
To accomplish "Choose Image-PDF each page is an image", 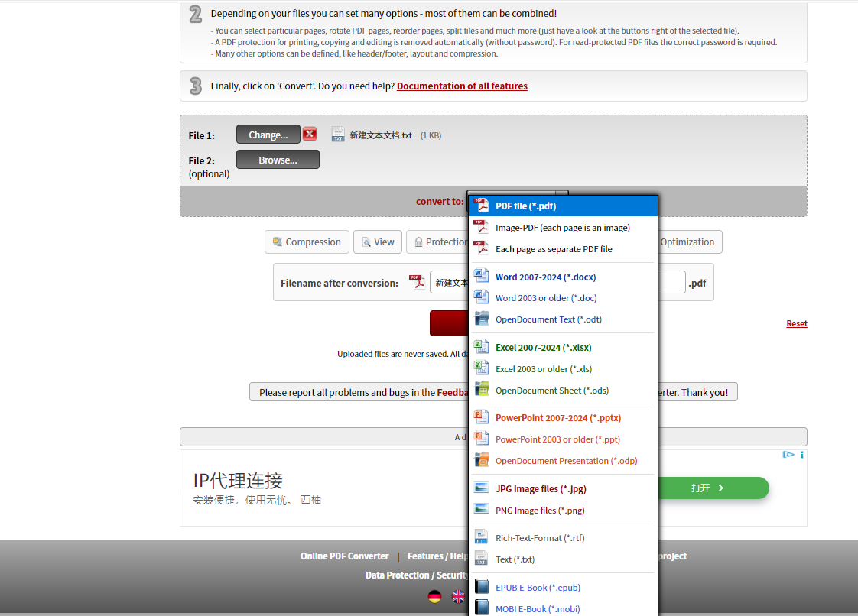I will (562, 228).
